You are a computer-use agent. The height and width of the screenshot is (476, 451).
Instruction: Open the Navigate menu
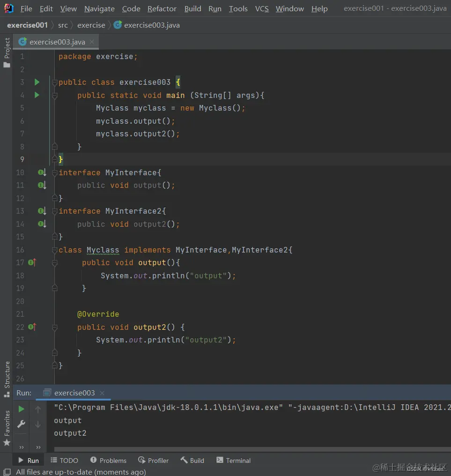pos(99,9)
